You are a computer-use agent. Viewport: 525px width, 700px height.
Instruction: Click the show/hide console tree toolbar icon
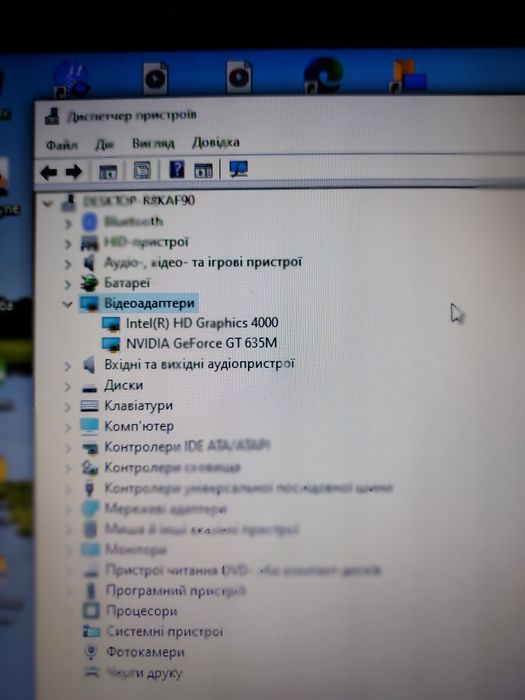pyautogui.click(x=108, y=171)
